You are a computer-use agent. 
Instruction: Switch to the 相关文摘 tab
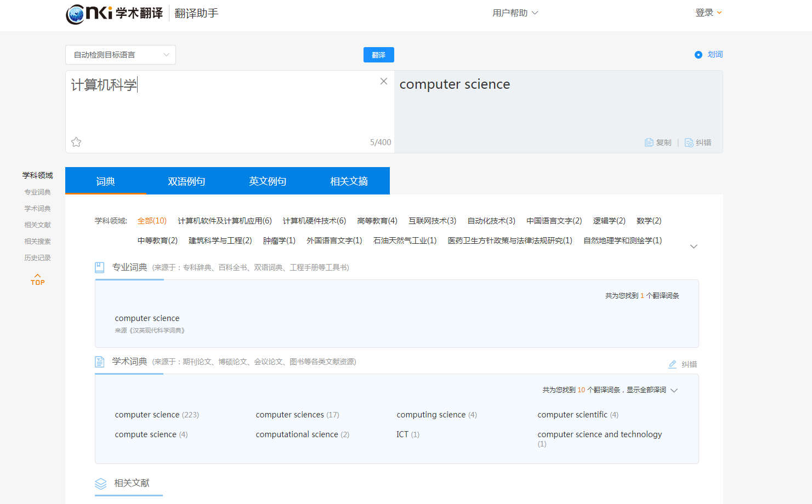[349, 181]
